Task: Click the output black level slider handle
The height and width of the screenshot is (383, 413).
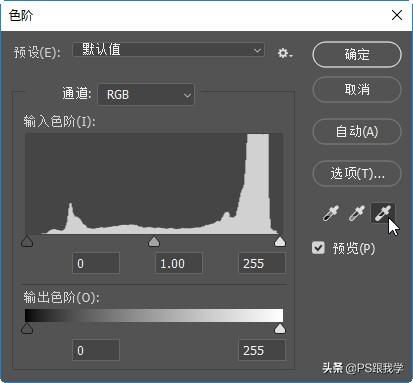Action: [x=27, y=328]
